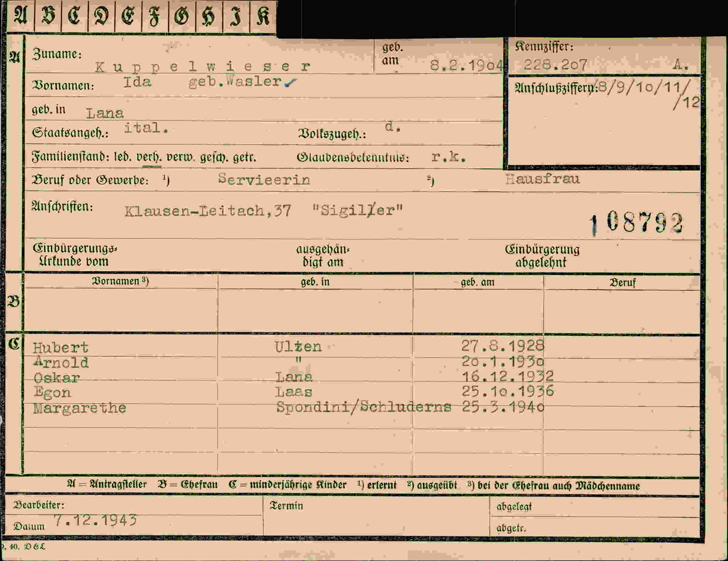Click the birth date 27.8.1928
Screen dimensions: 728x561
click(503, 346)
